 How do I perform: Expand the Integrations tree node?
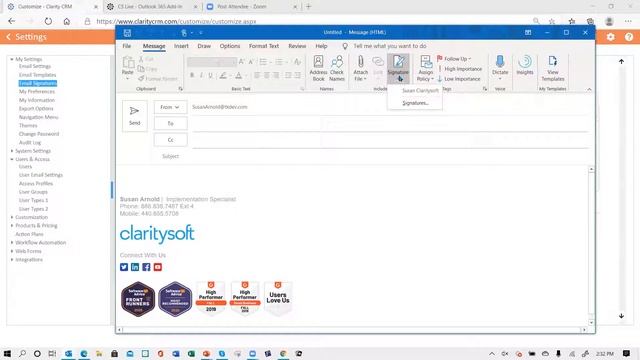(x=12, y=260)
